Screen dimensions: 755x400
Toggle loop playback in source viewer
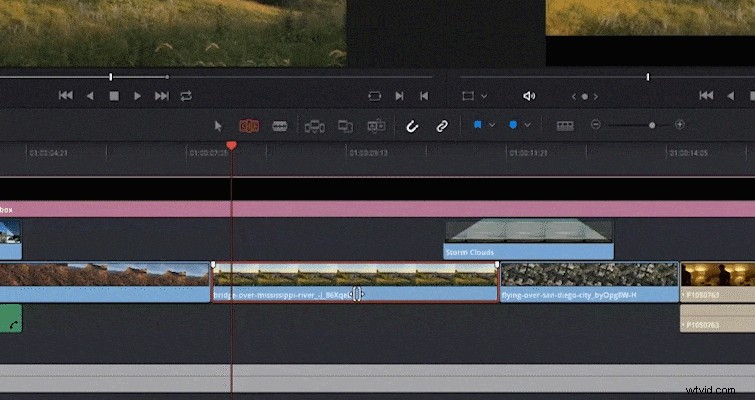(x=186, y=96)
